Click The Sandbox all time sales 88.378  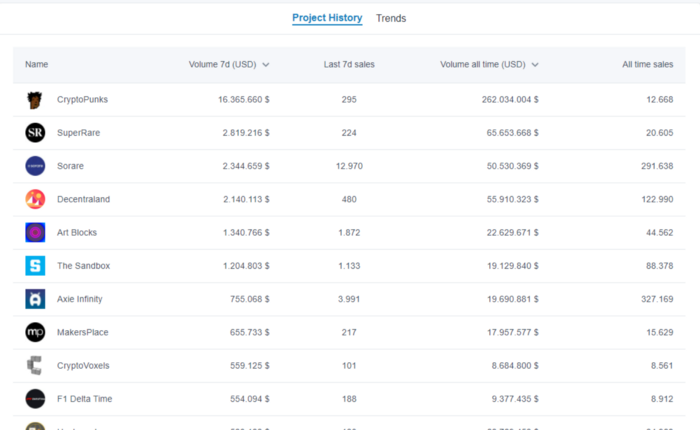(x=659, y=266)
